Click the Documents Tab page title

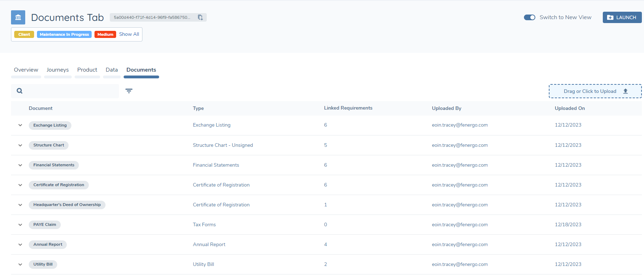click(x=67, y=17)
